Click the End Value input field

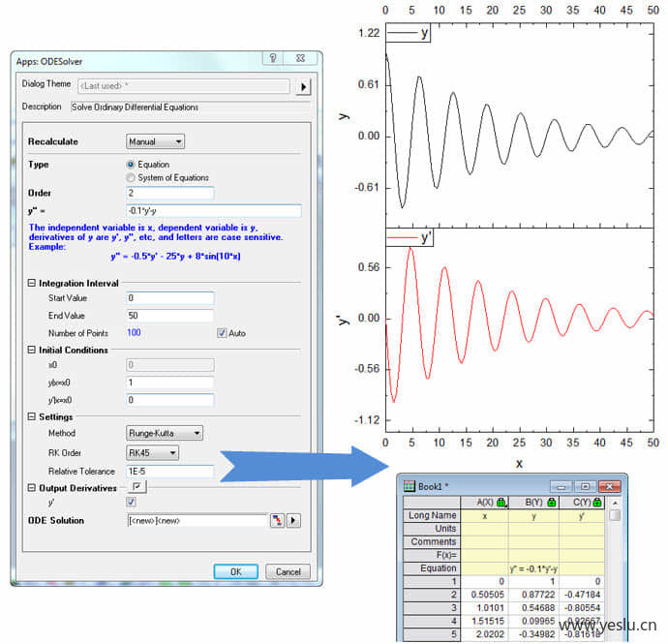[170, 316]
